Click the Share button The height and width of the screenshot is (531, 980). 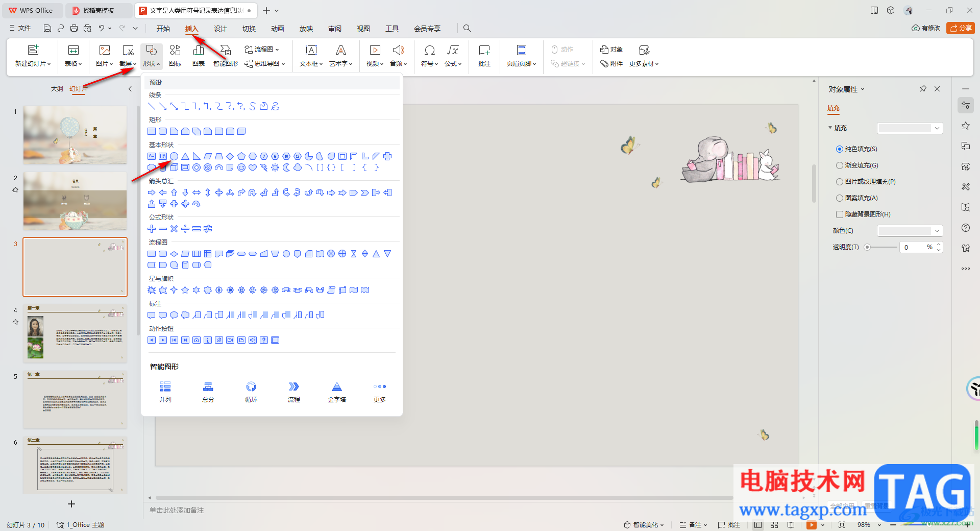click(960, 28)
